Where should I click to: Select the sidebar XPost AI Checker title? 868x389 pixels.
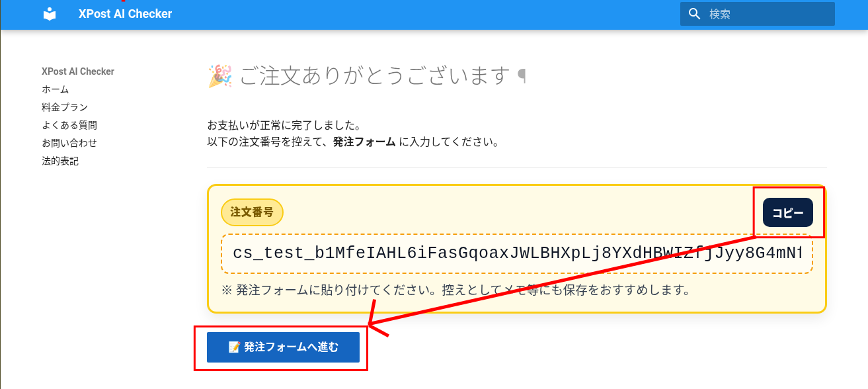coord(78,71)
